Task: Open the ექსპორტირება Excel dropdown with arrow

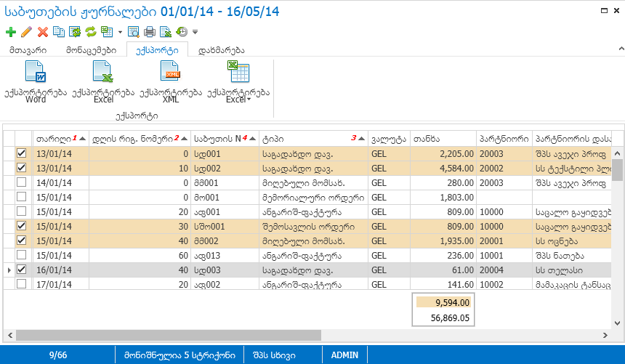Action: 238,81
